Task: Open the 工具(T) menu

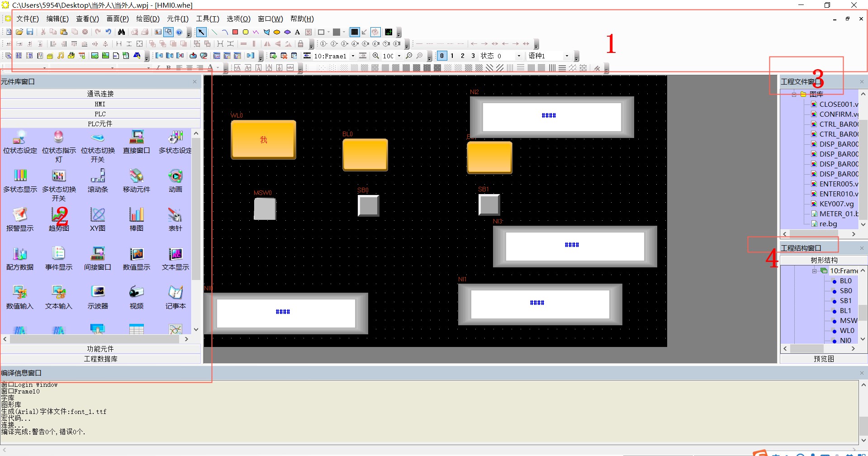Action: [x=207, y=19]
